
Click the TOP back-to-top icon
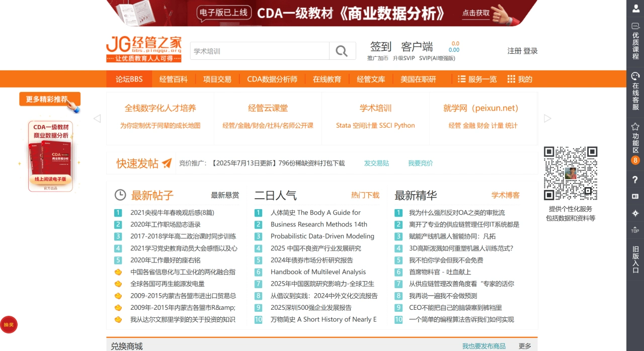pos(635,230)
